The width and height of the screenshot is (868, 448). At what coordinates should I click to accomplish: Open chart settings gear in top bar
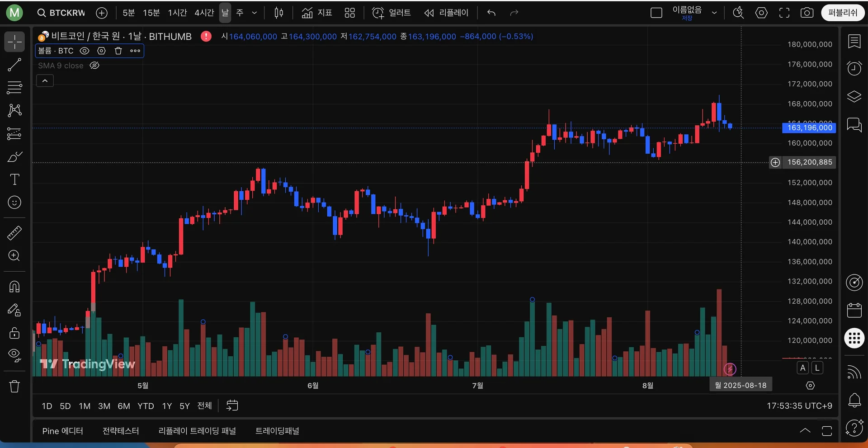tap(761, 13)
